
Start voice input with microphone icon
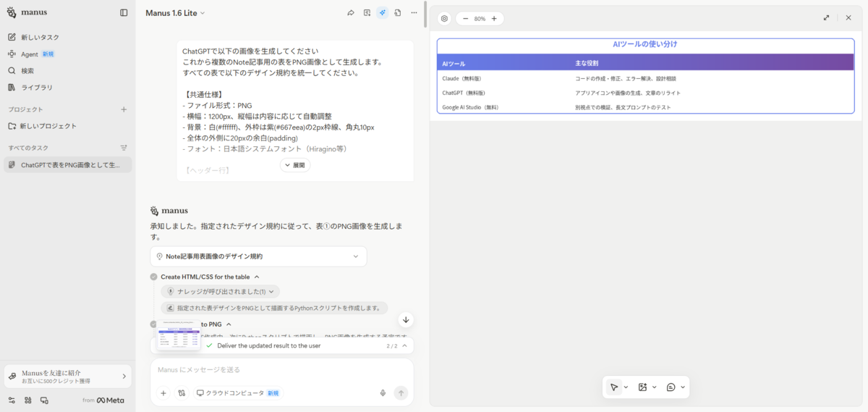pos(383,393)
